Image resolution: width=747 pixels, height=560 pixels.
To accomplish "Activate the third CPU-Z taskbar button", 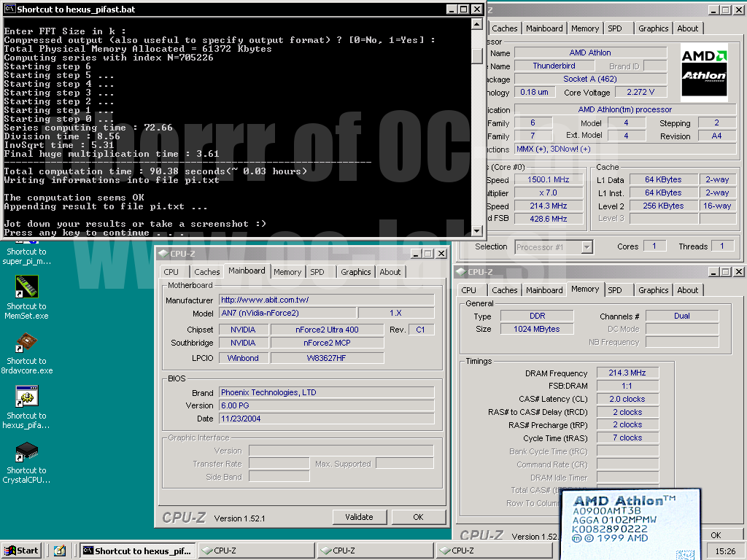I will (x=494, y=551).
